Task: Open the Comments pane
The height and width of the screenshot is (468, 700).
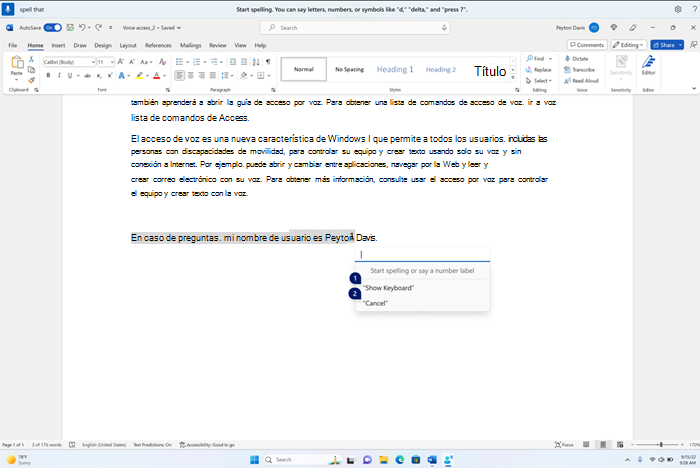Action: point(587,45)
